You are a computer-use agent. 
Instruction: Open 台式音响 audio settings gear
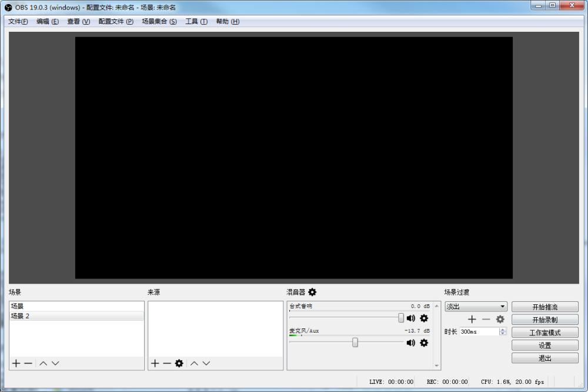(424, 318)
